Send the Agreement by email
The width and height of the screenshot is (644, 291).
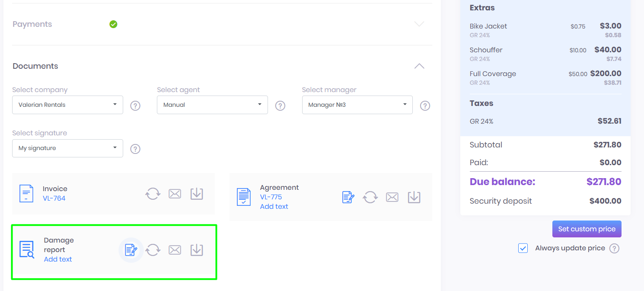pos(392,197)
